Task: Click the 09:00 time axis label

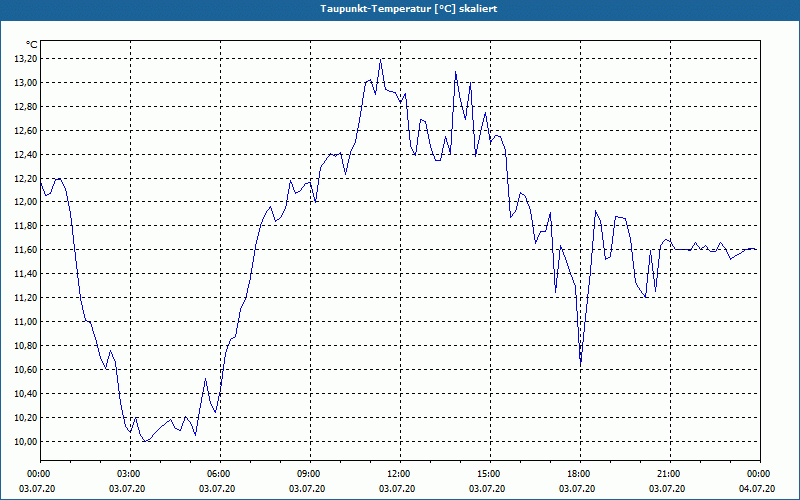Action: pyautogui.click(x=310, y=474)
